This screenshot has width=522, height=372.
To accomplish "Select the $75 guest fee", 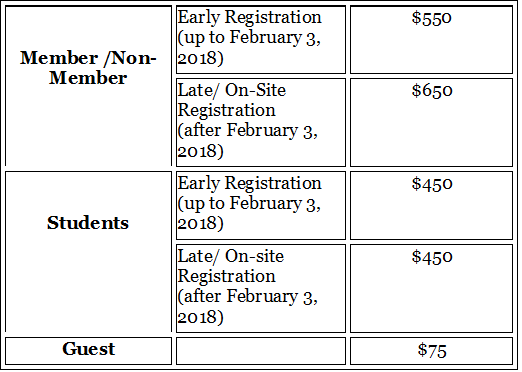I will [432, 350].
